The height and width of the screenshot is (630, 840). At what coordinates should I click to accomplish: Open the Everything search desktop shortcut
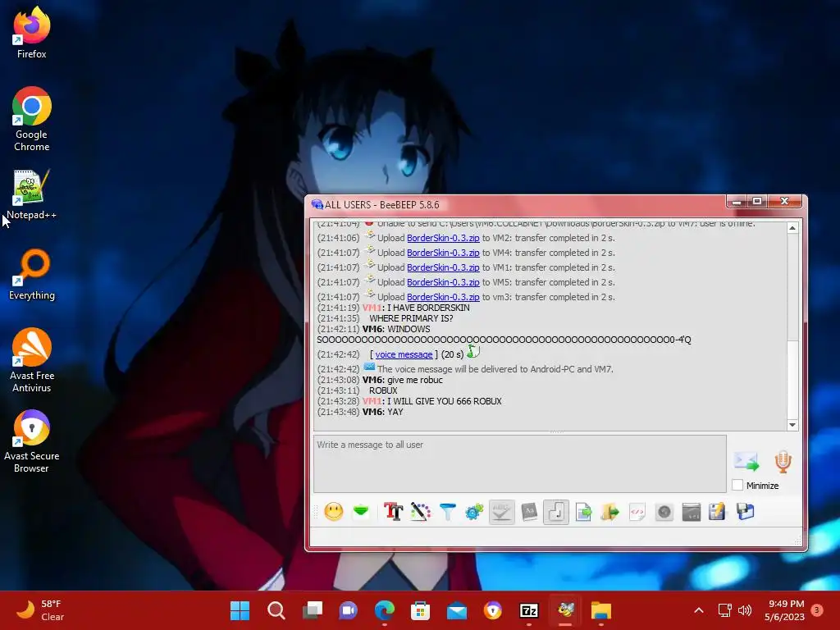pyautogui.click(x=32, y=275)
